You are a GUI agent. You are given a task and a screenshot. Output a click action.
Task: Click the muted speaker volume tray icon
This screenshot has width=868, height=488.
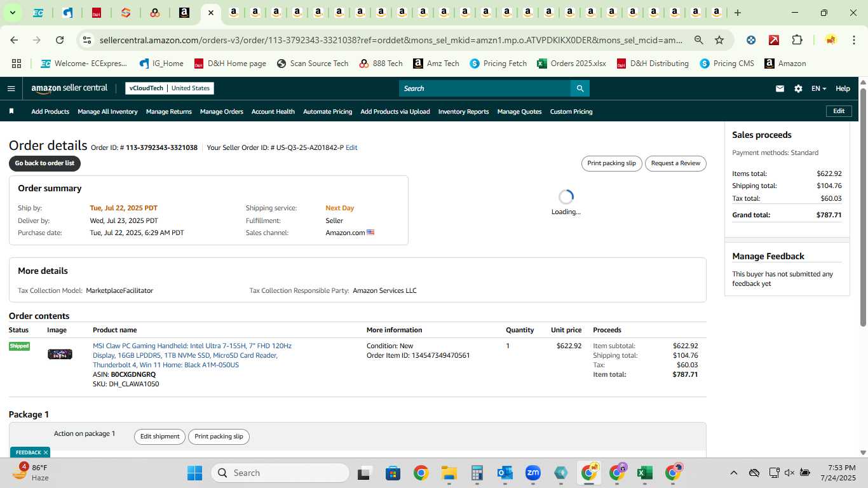click(789, 473)
